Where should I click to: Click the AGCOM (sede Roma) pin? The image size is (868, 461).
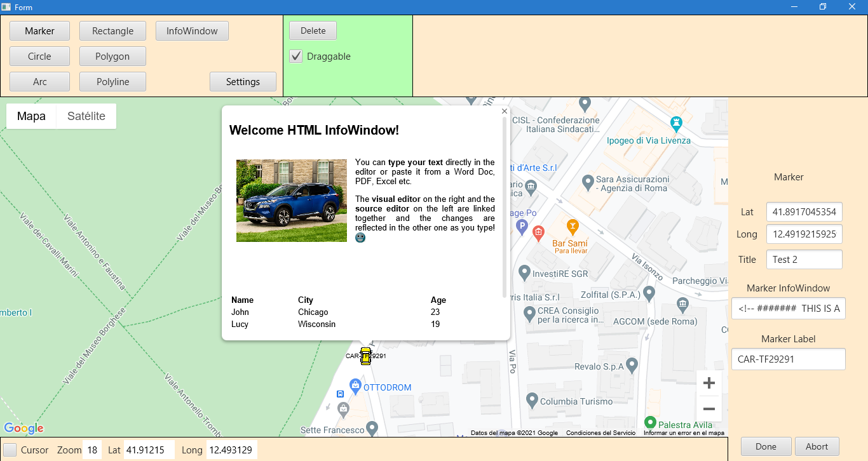[x=682, y=304]
